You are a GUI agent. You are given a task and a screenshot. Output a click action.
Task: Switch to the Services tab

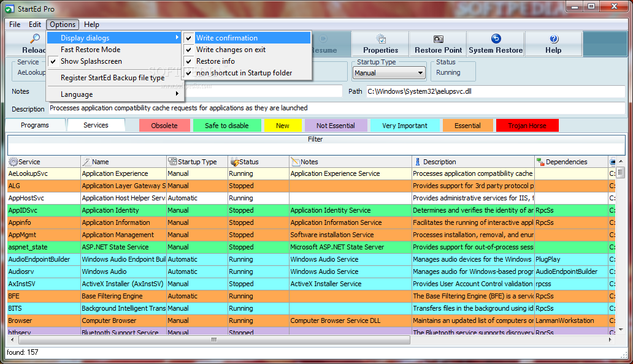coord(96,125)
